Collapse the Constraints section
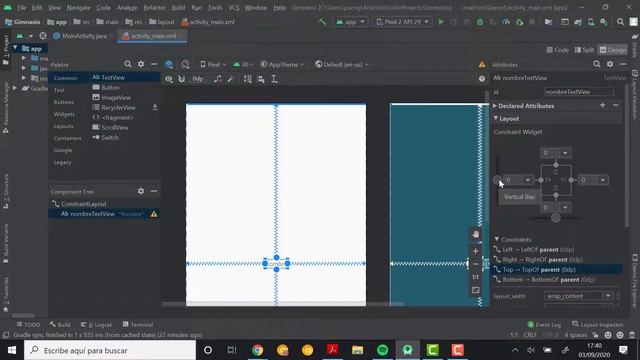This screenshot has width=640, height=360. pos(497,239)
